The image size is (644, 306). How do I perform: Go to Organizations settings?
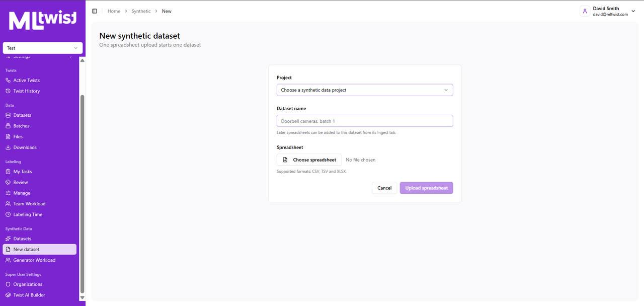click(x=40, y=284)
